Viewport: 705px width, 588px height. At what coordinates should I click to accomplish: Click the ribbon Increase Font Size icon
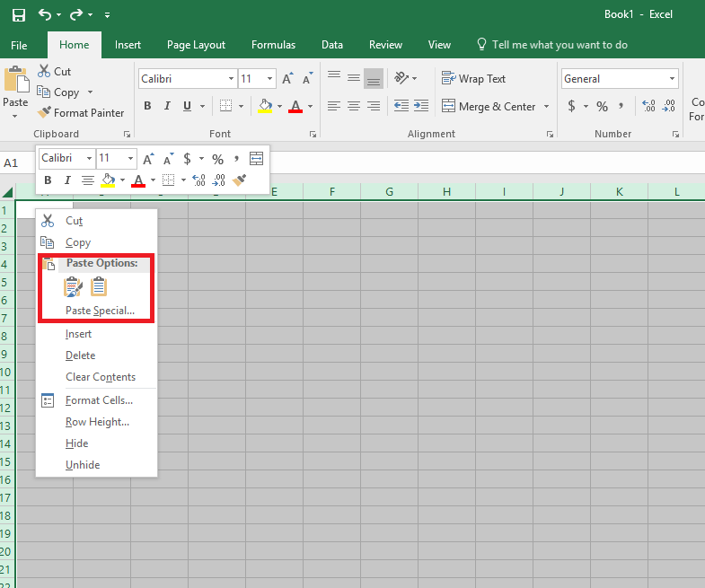click(x=287, y=79)
